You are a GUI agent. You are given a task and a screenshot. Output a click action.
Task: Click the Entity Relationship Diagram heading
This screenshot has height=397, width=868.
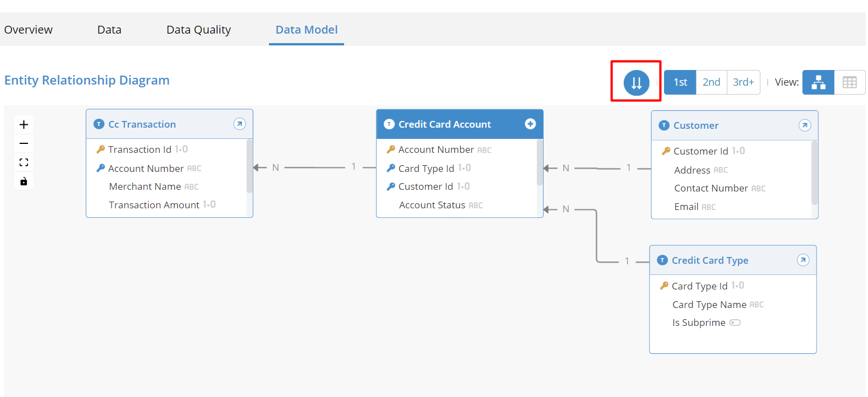coord(87,80)
